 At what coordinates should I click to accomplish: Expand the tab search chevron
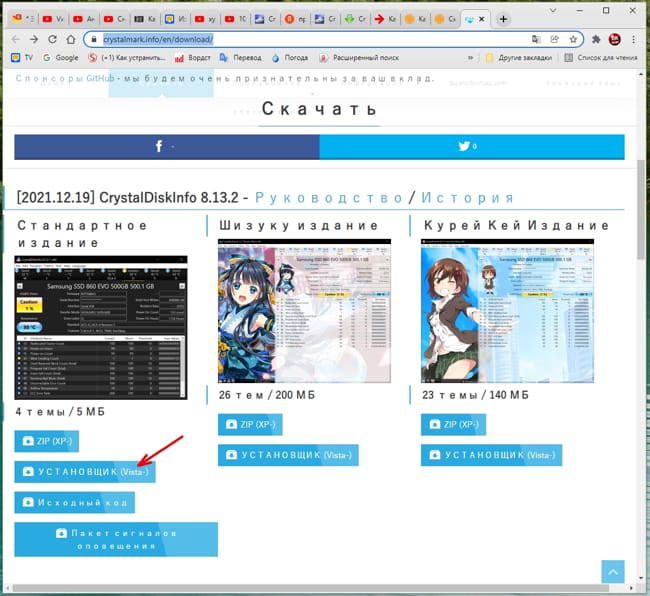point(553,10)
